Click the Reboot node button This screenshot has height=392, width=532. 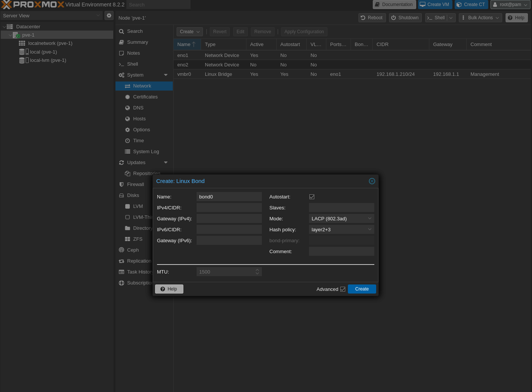click(x=372, y=18)
